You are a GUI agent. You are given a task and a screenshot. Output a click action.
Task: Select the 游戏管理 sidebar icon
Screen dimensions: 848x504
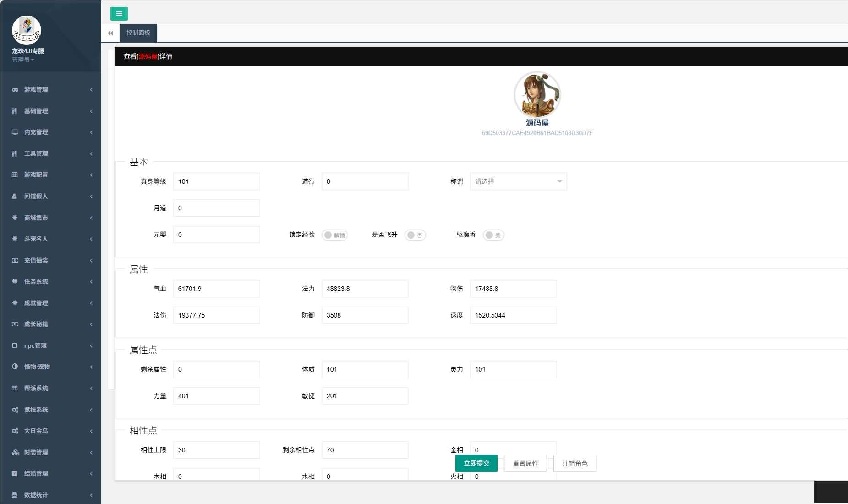pyautogui.click(x=14, y=89)
